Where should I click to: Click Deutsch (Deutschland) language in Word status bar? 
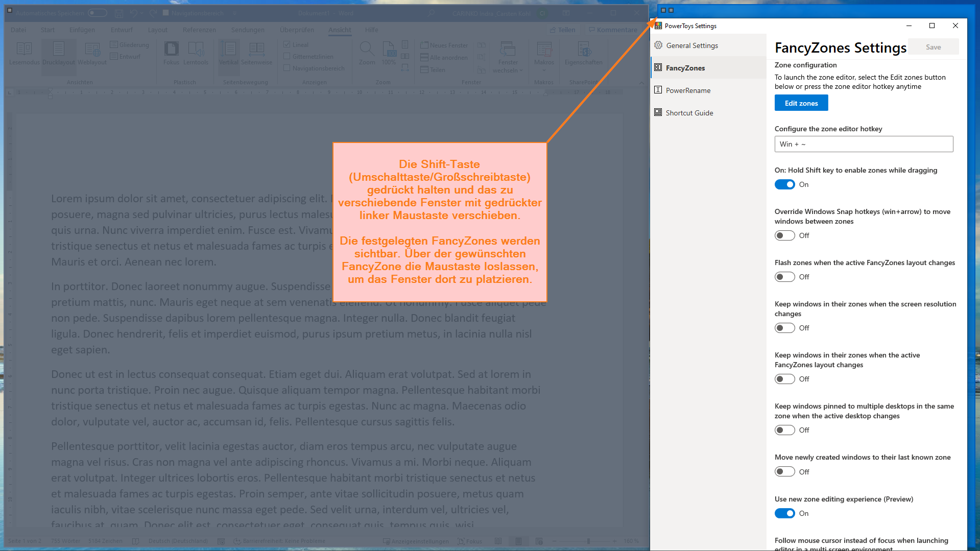pos(178,541)
